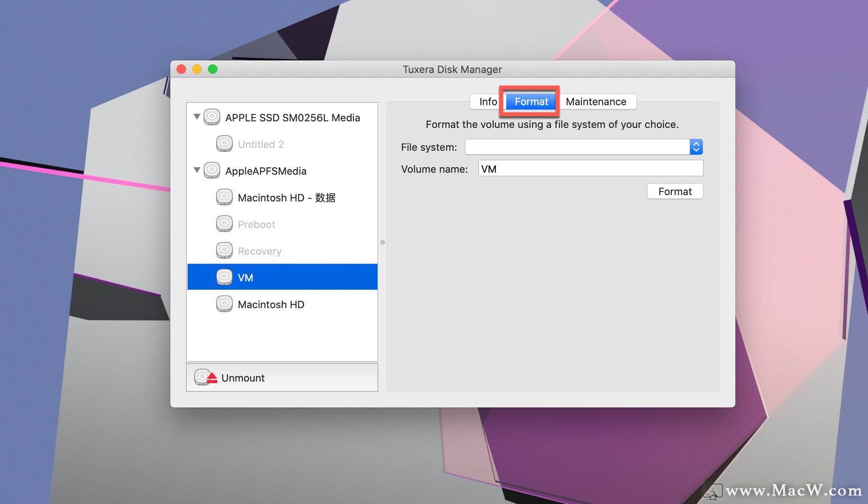Click the Recovery volume icon

(224, 250)
